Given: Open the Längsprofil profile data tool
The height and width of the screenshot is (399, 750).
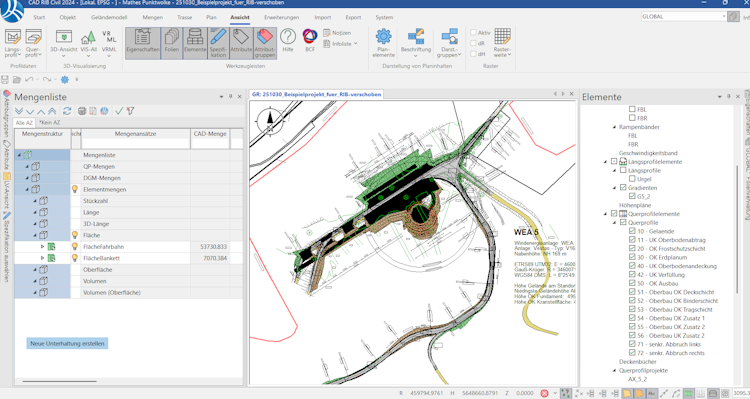Looking at the screenshot, I should (x=13, y=43).
